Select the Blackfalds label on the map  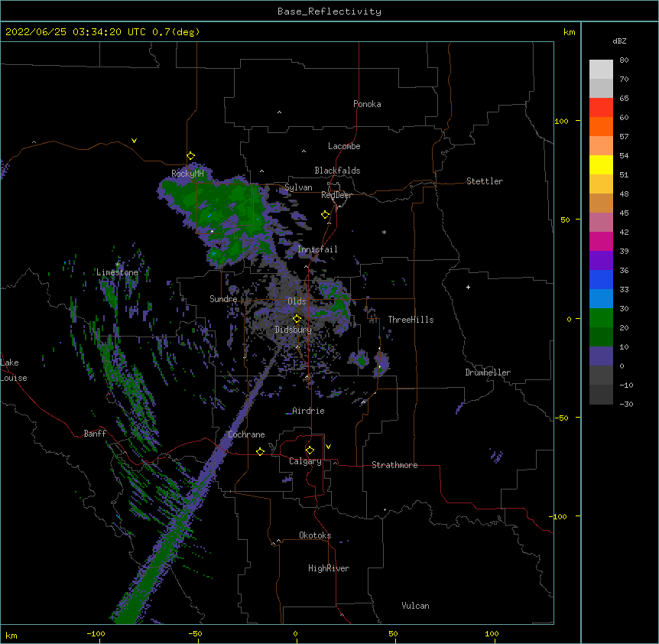[x=337, y=171]
